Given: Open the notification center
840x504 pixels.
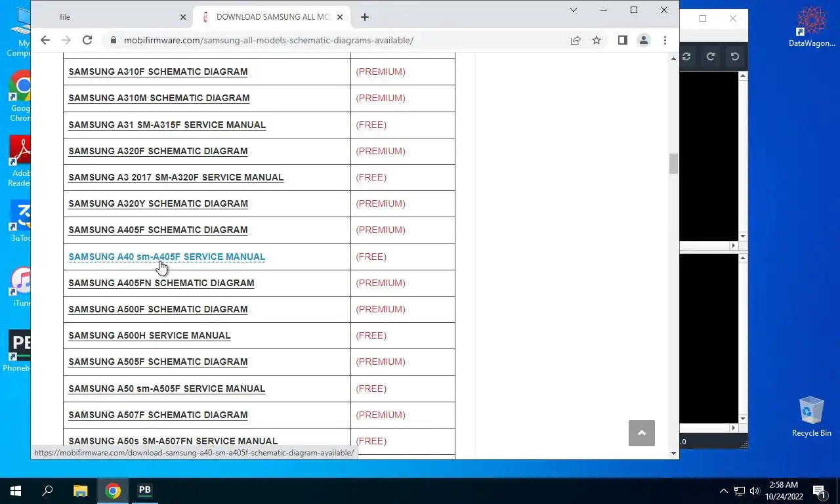Looking at the screenshot, I should click(820, 490).
